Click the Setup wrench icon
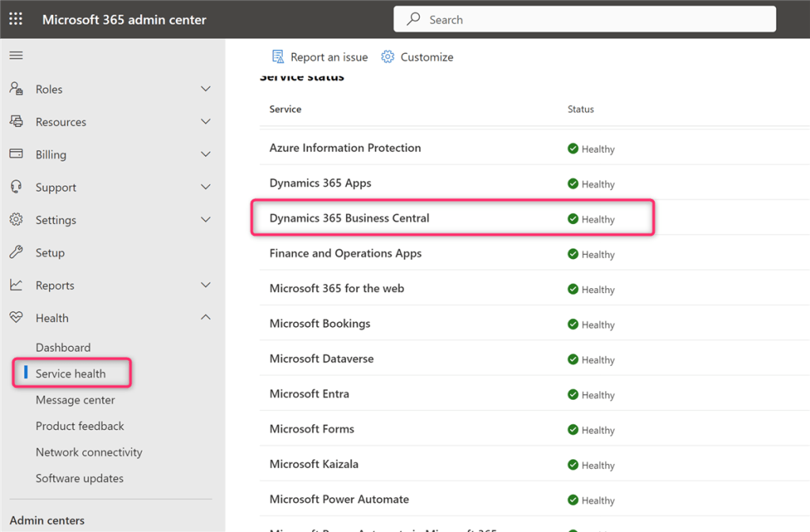 point(16,253)
